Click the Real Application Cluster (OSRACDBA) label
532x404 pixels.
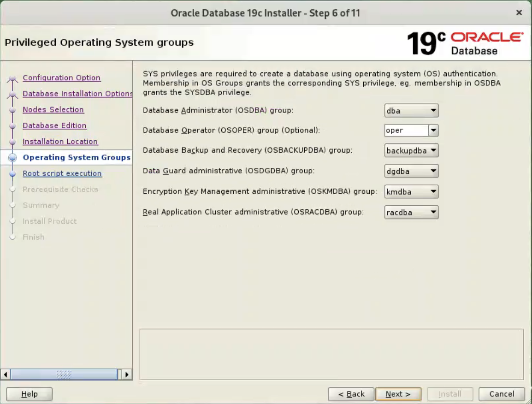[x=253, y=212]
